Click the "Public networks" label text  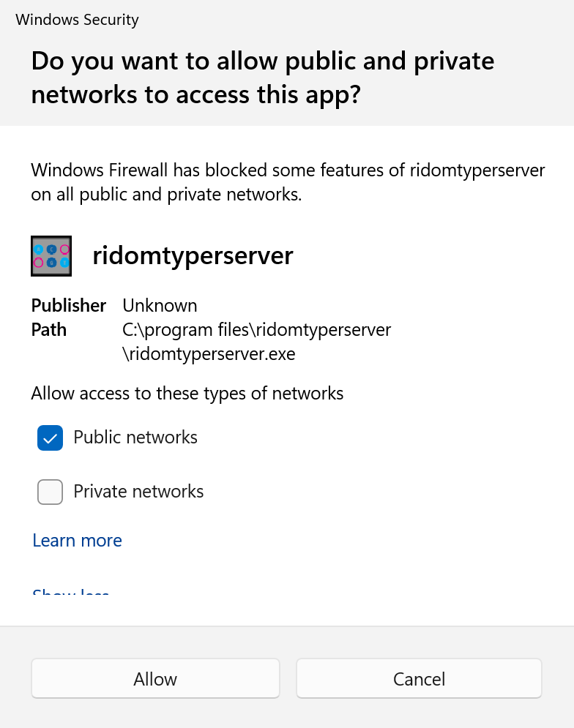click(x=135, y=438)
